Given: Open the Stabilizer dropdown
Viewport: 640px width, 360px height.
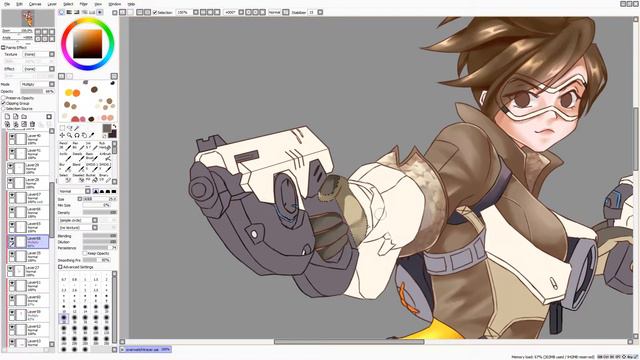Looking at the screenshot, I should click(x=314, y=13).
